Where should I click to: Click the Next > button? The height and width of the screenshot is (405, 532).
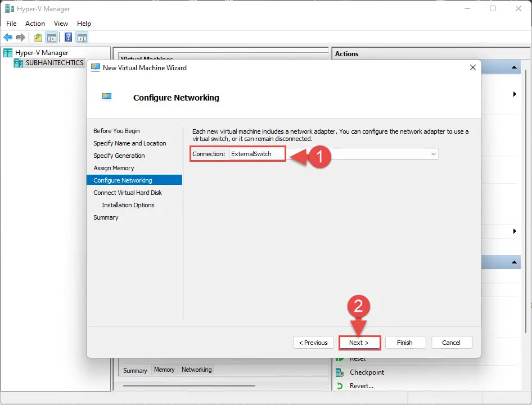coord(359,343)
